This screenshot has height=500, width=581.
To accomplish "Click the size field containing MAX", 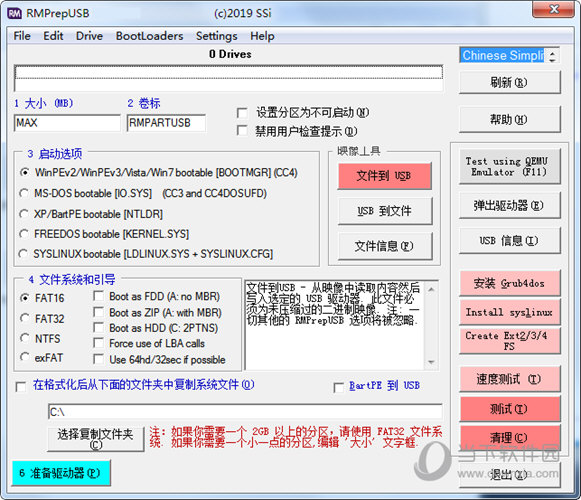I will tap(67, 123).
